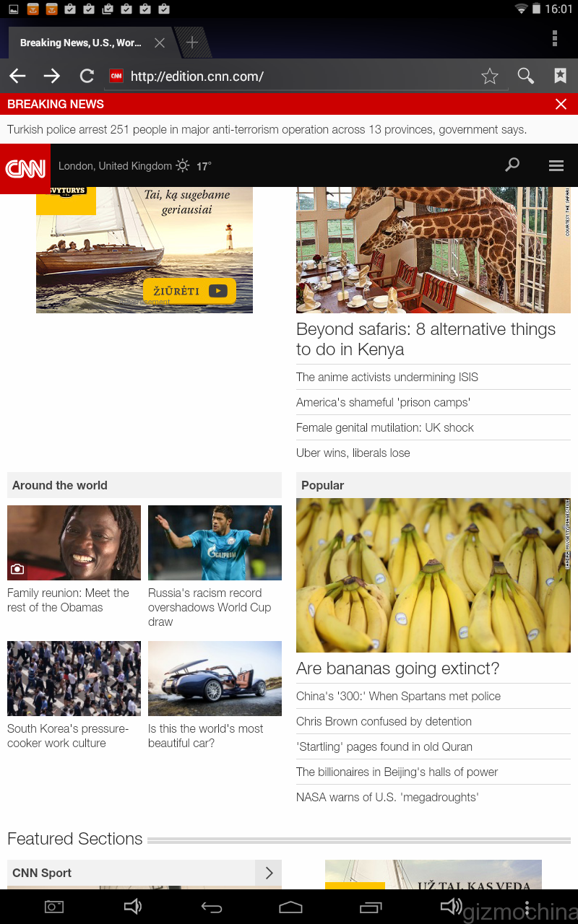This screenshot has width=578, height=924.
Task: Tap the browser forward arrow
Action: 51,76
